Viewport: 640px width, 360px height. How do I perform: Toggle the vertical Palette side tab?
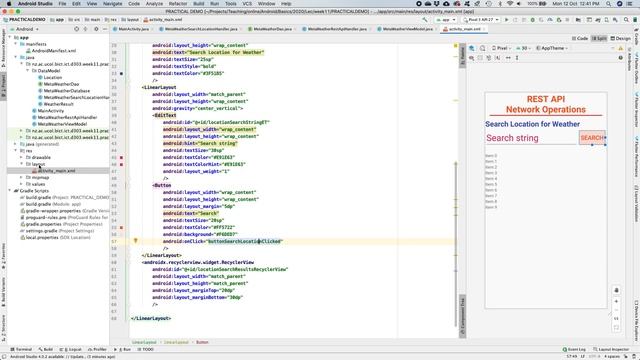click(x=462, y=56)
